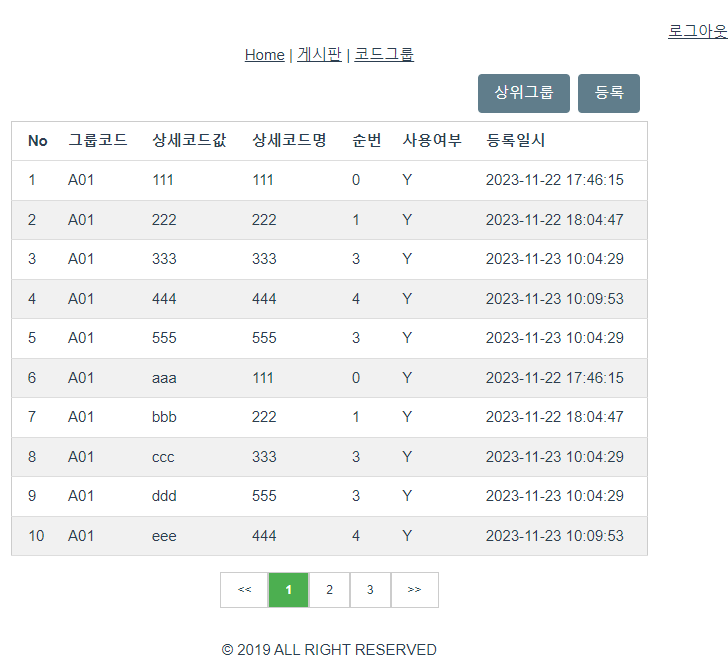Click the usage flag Y in row 3

tap(407, 259)
